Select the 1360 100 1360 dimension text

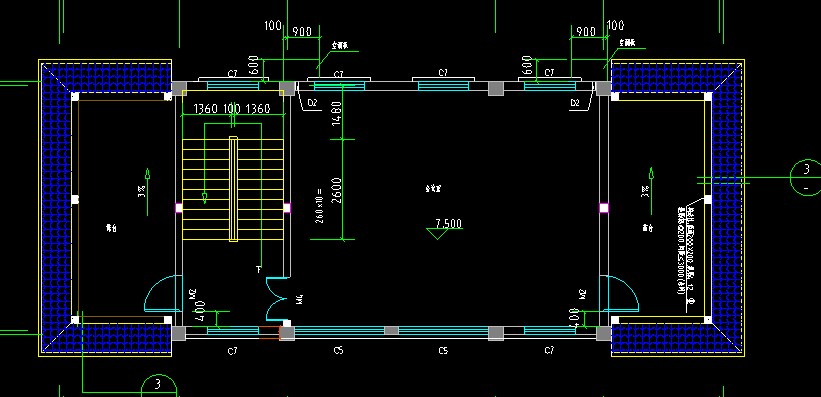click(x=232, y=109)
